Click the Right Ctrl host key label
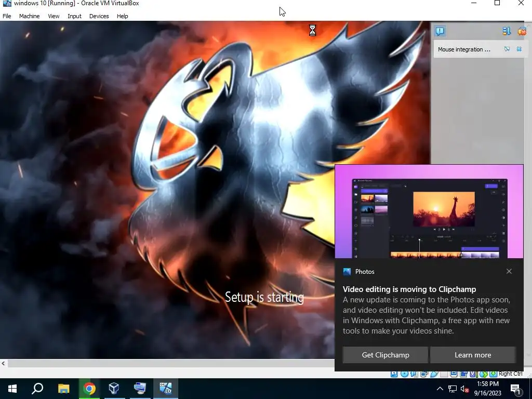532x399 pixels. [x=511, y=374]
